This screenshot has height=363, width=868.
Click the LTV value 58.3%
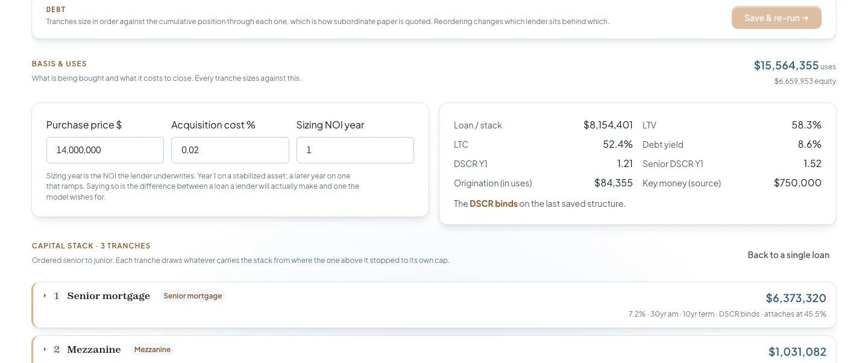point(806,125)
